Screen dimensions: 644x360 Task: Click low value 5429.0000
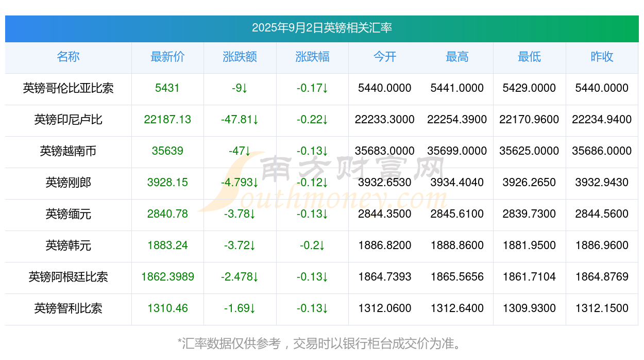[529, 88]
